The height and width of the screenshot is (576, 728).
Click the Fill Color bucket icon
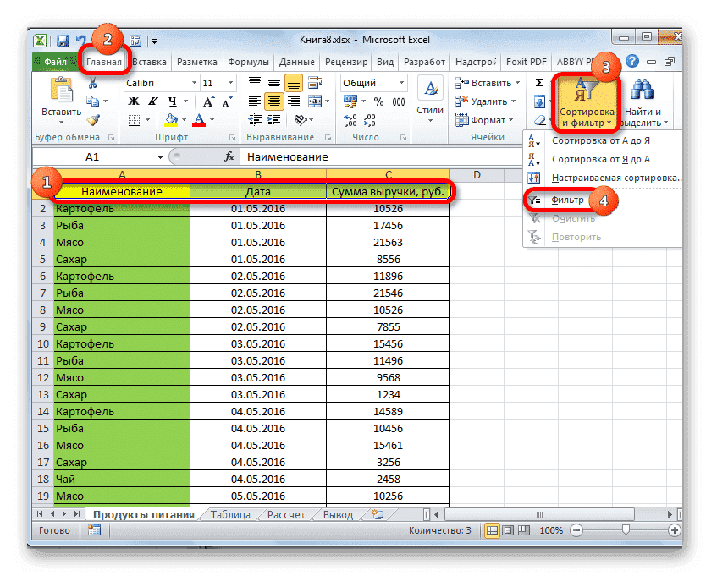171,118
